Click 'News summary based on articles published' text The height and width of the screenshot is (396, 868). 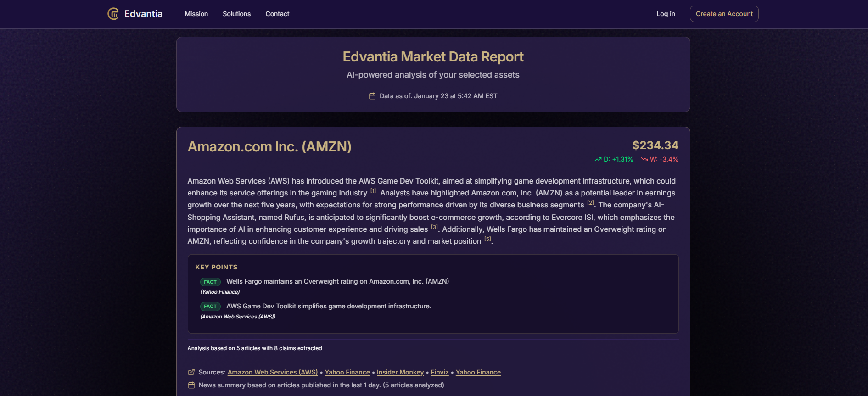pyautogui.click(x=321, y=385)
